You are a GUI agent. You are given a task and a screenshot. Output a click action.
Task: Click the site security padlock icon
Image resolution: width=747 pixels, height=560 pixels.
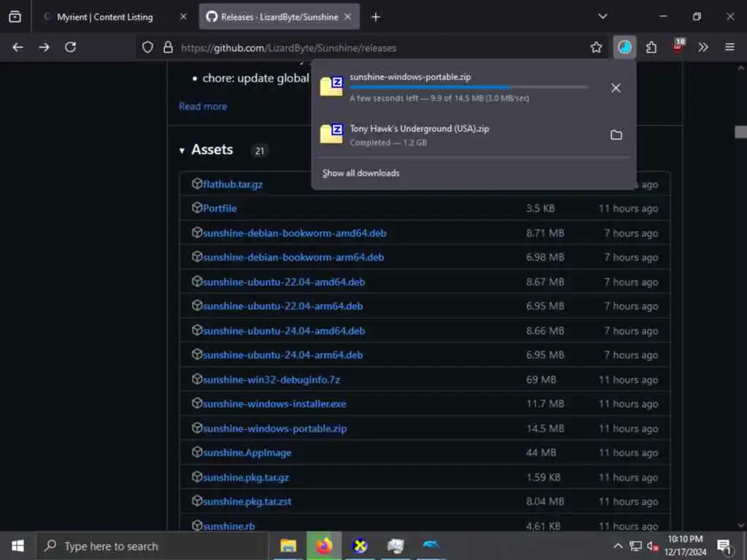point(168,47)
